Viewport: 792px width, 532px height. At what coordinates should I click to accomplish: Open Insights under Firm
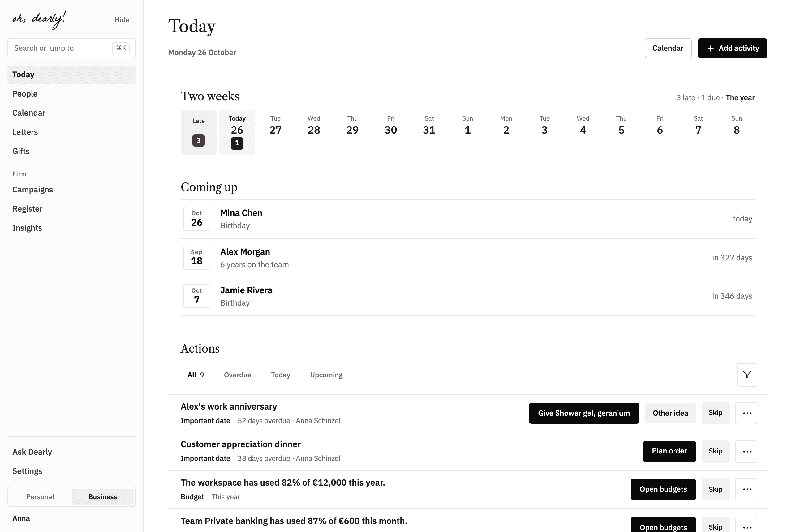pyautogui.click(x=71, y=228)
